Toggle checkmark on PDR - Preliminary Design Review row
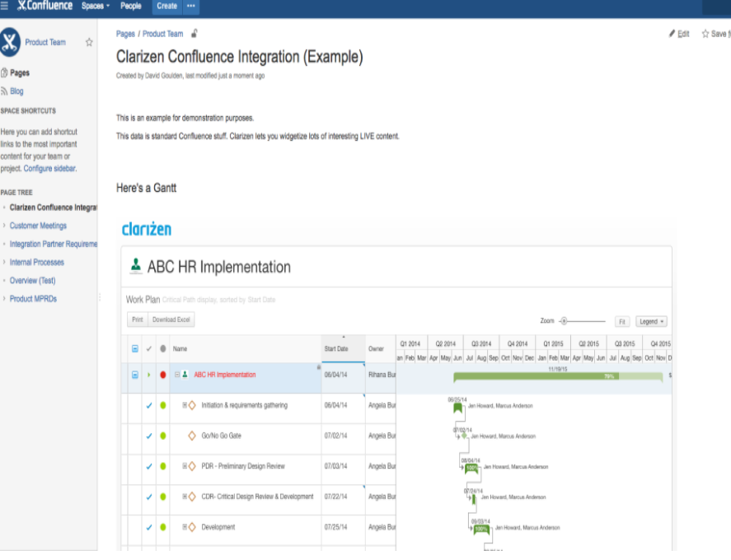The width and height of the screenshot is (731, 560). [x=148, y=466]
